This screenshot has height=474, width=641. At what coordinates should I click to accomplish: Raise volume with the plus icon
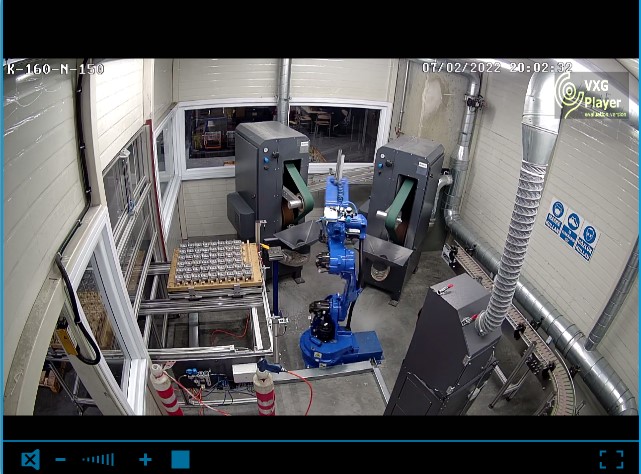coord(145,459)
